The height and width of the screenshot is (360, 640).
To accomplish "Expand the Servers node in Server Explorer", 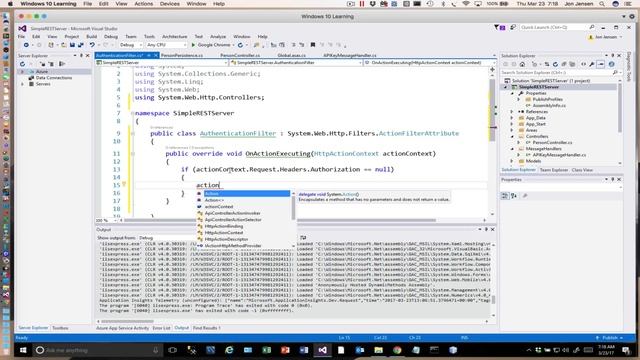I will point(22,84).
